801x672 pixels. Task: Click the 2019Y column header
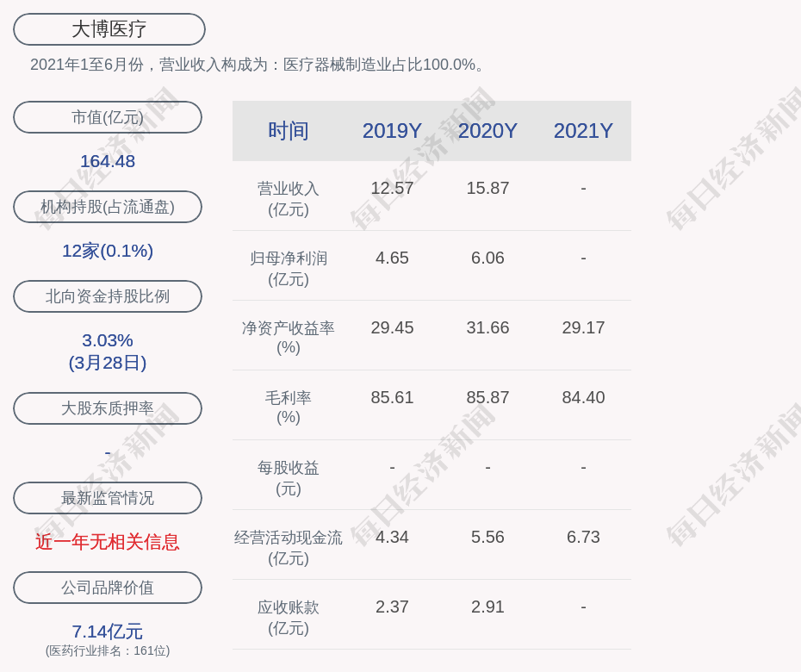[x=392, y=131]
